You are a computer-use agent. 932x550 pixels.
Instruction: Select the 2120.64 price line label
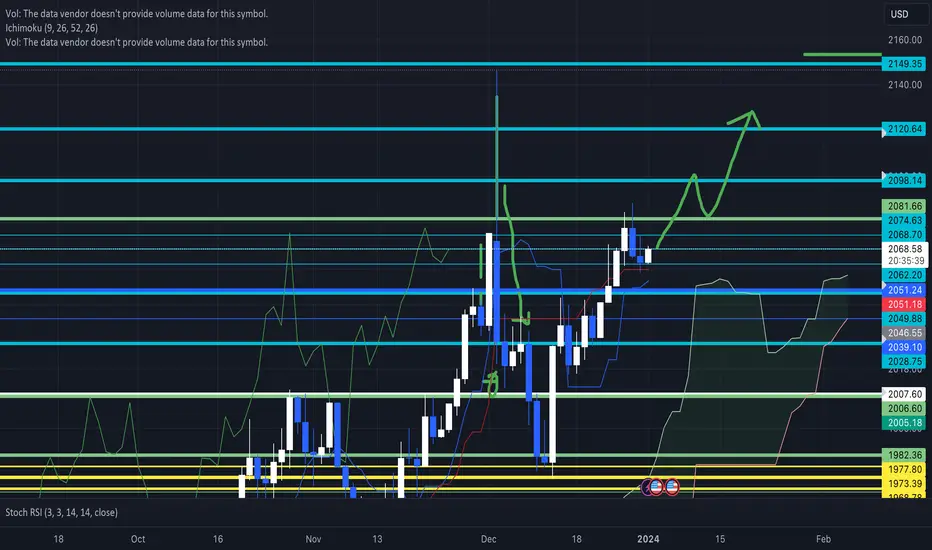click(903, 129)
